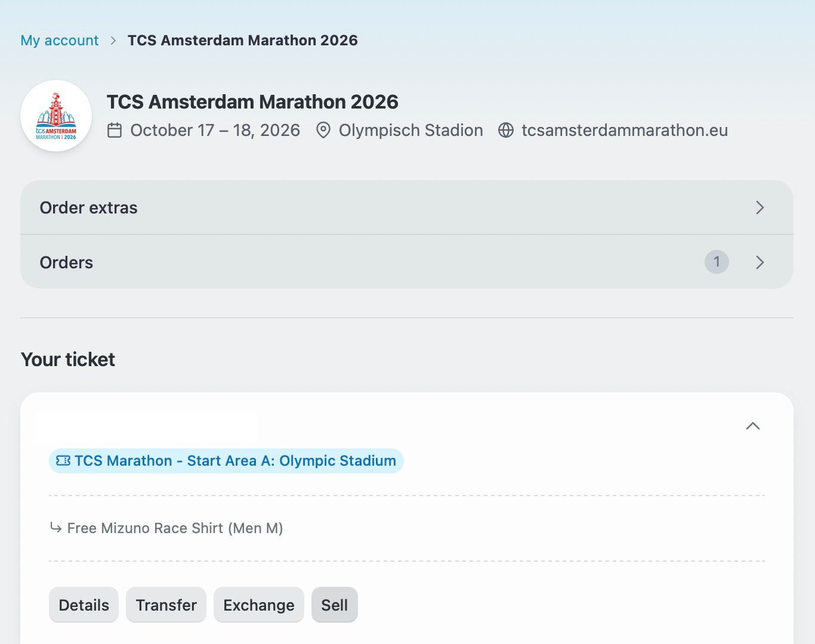Image resolution: width=815 pixels, height=644 pixels.
Task: Click the TCS Amsterdam Marathon logo
Action: [56, 116]
